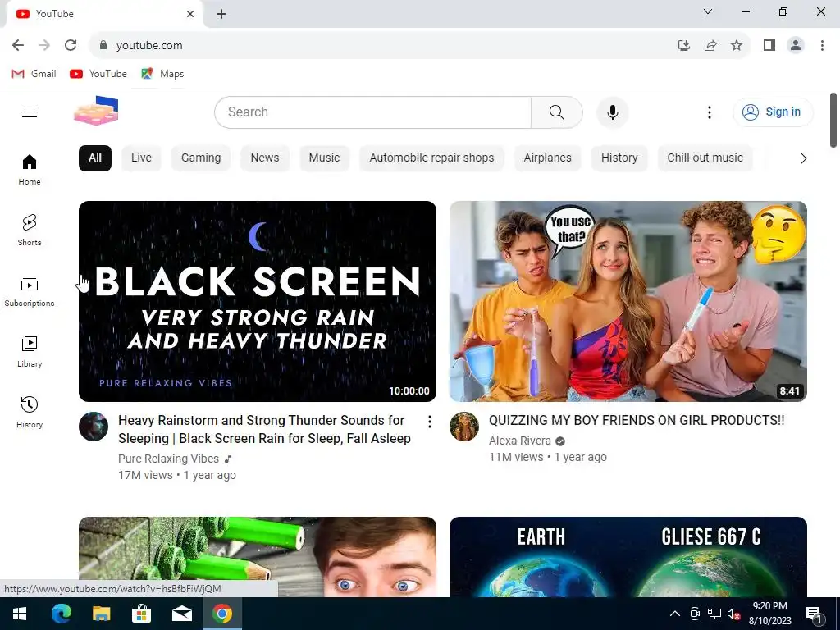Open Chrome profile icon

click(x=796, y=46)
